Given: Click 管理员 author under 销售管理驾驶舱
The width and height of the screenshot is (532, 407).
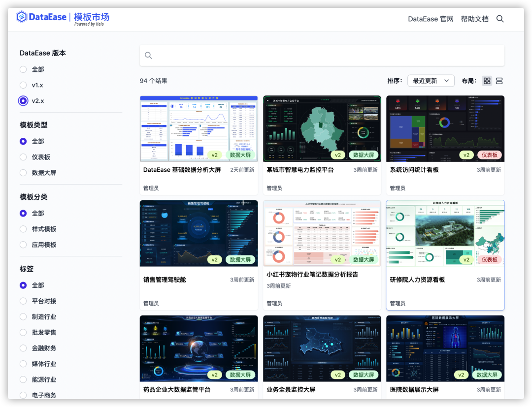Looking at the screenshot, I should pos(151,303).
